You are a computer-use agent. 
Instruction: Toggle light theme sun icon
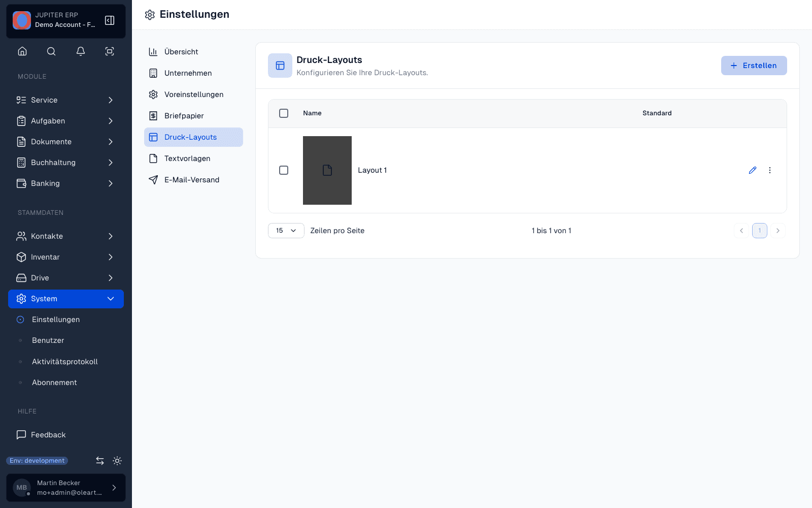(117, 461)
